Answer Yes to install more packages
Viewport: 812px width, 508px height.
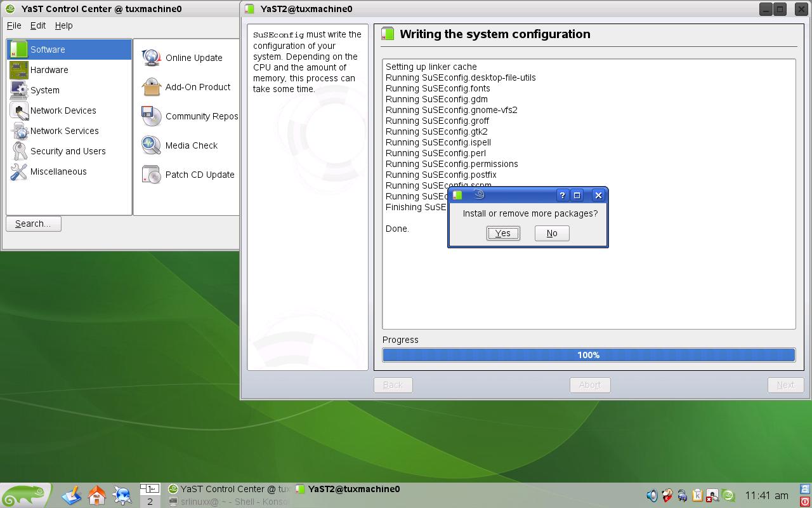(x=503, y=233)
